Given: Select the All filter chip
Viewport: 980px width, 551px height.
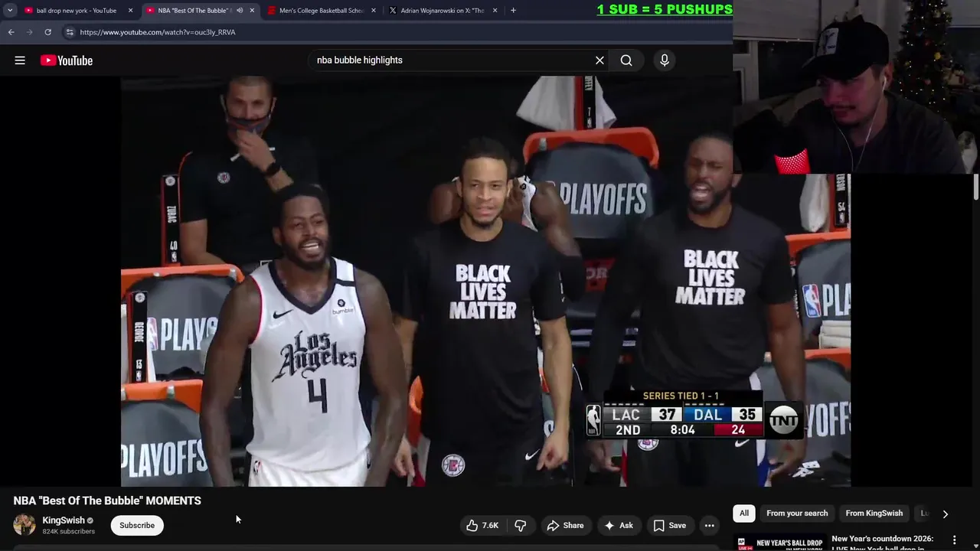Looking at the screenshot, I should point(744,514).
